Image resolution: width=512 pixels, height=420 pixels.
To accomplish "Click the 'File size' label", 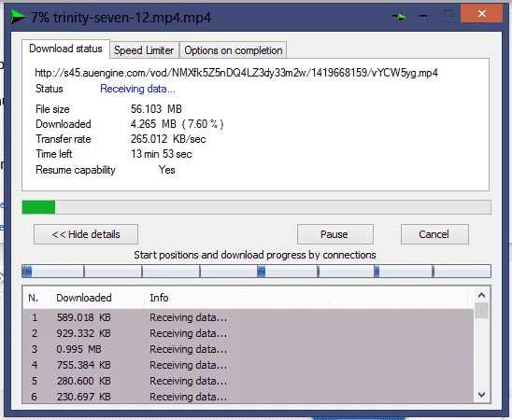I will coord(52,109).
